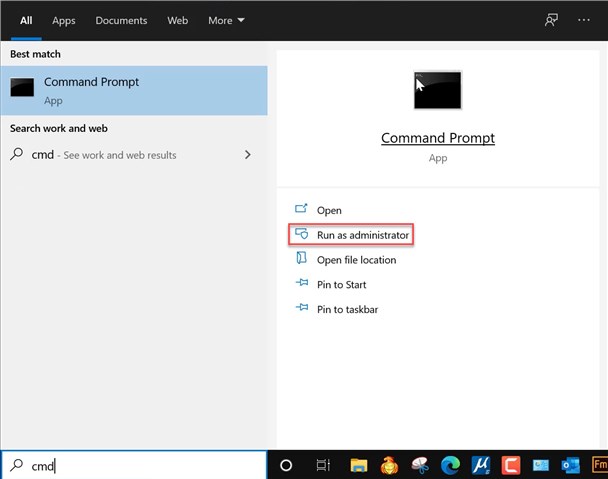Expand cmd web results chevron arrow

[x=248, y=155]
